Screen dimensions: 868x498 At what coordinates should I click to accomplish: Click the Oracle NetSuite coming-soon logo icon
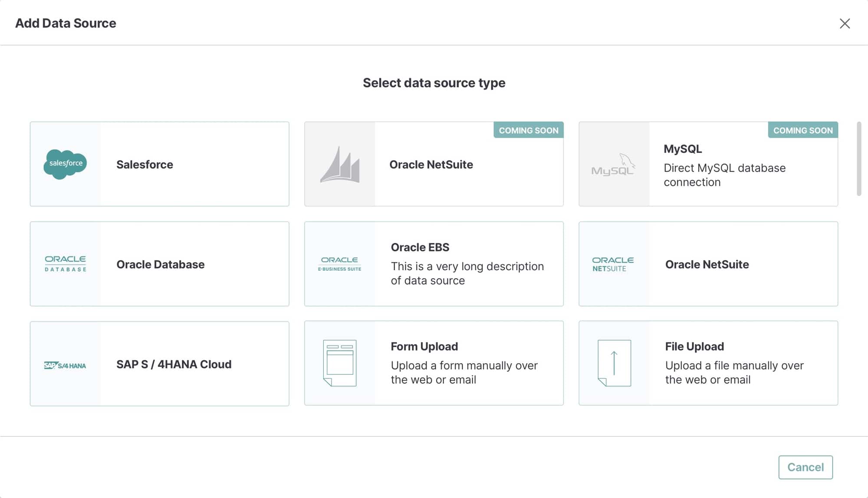click(340, 165)
